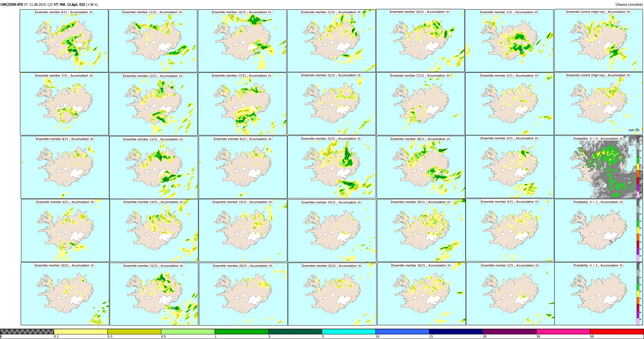644x339 pixels.
Task: Click the 'Úrkoma (mm/klst)' units label
Action: (x=629, y=4)
